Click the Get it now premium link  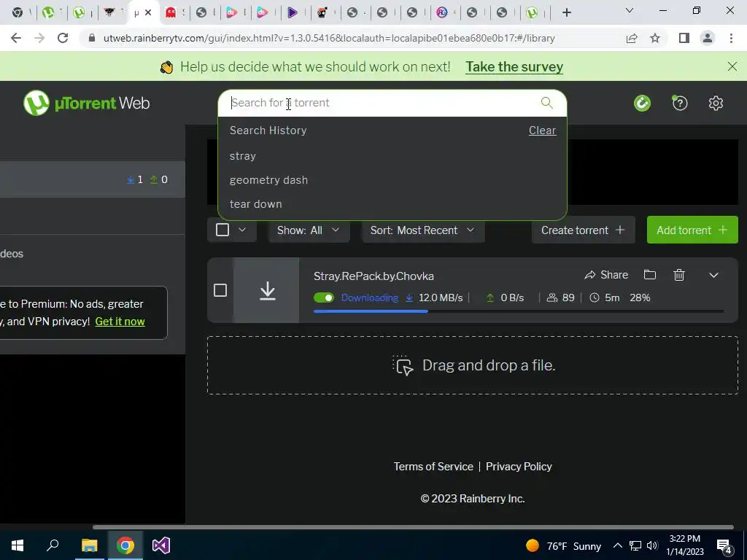point(120,322)
